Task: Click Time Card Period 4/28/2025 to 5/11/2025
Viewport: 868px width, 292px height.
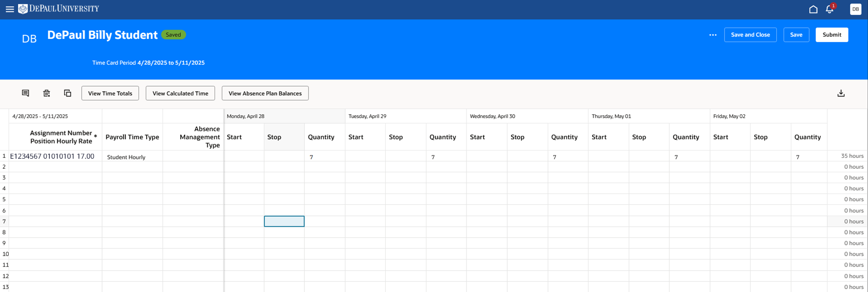Action: pyautogui.click(x=148, y=63)
